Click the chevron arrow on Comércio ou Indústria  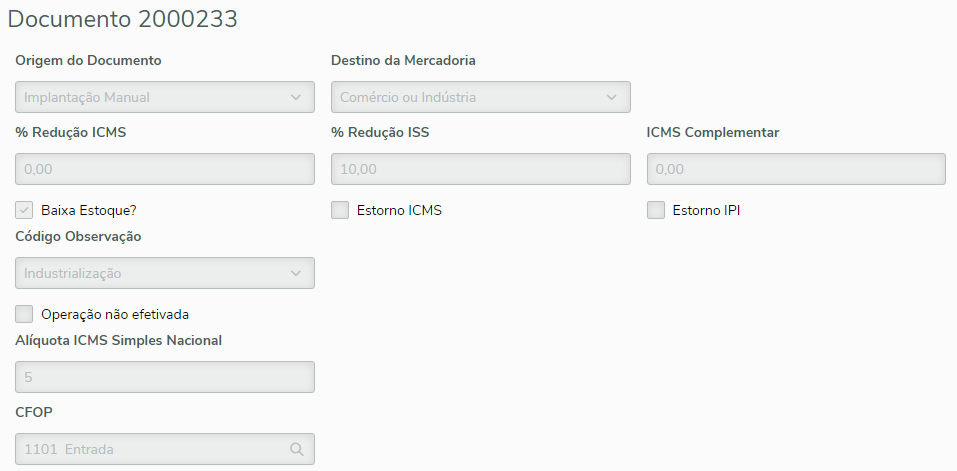coord(612,97)
